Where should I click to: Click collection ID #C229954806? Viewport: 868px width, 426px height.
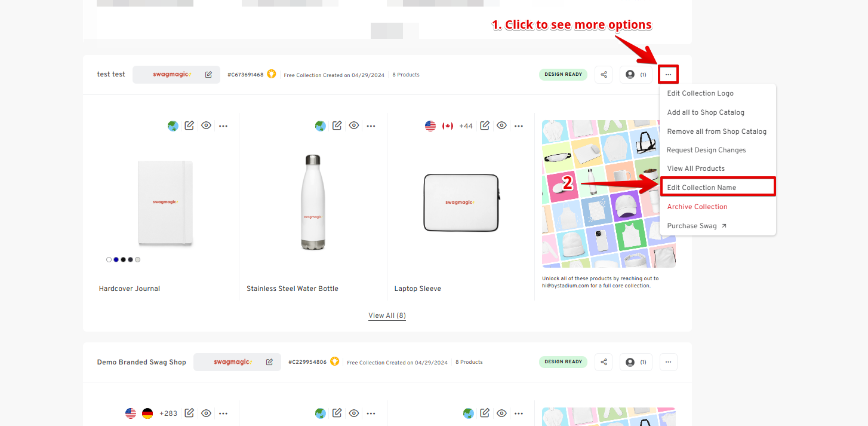pyautogui.click(x=307, y=362)
